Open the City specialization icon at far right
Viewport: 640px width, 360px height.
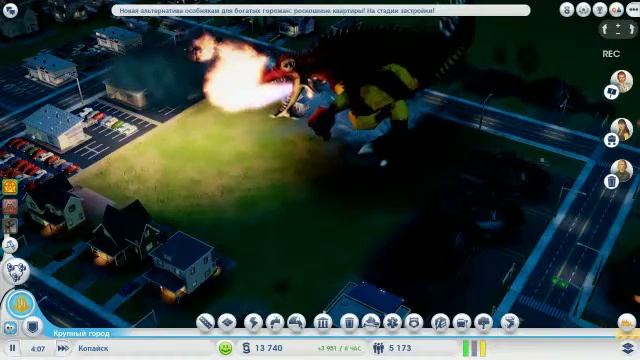[x=627, y=323]
